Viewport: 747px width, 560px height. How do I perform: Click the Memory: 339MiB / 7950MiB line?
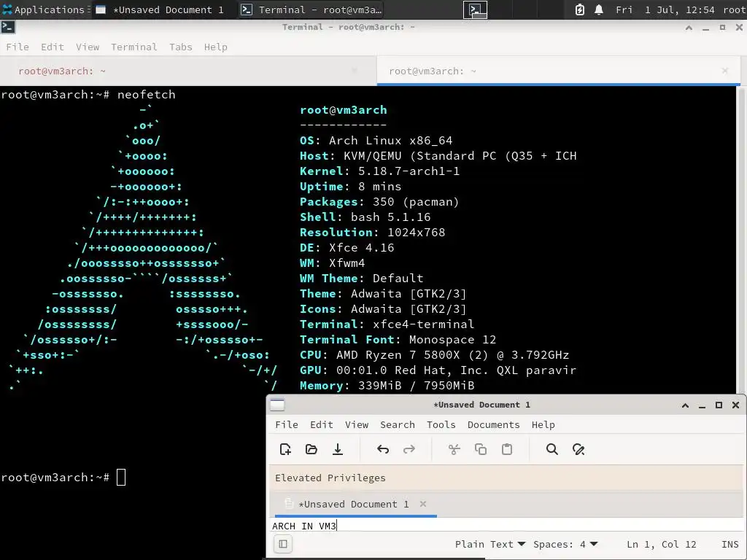(387, 385)
